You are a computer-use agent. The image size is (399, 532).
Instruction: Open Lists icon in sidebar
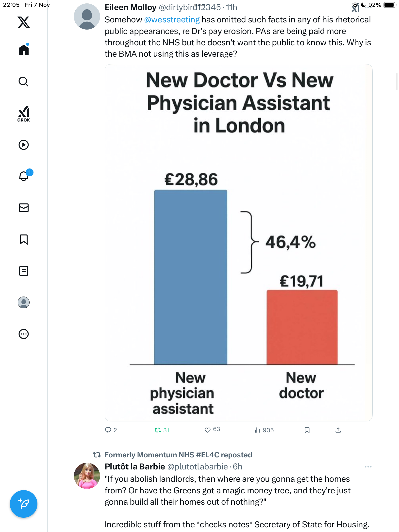pyautogui.click(x=24, y=271)
